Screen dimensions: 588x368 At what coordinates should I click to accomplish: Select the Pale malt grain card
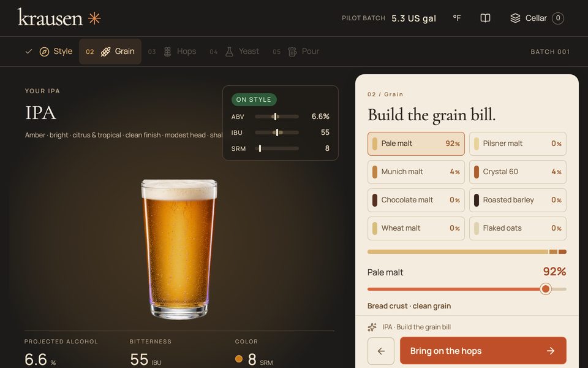416,144
